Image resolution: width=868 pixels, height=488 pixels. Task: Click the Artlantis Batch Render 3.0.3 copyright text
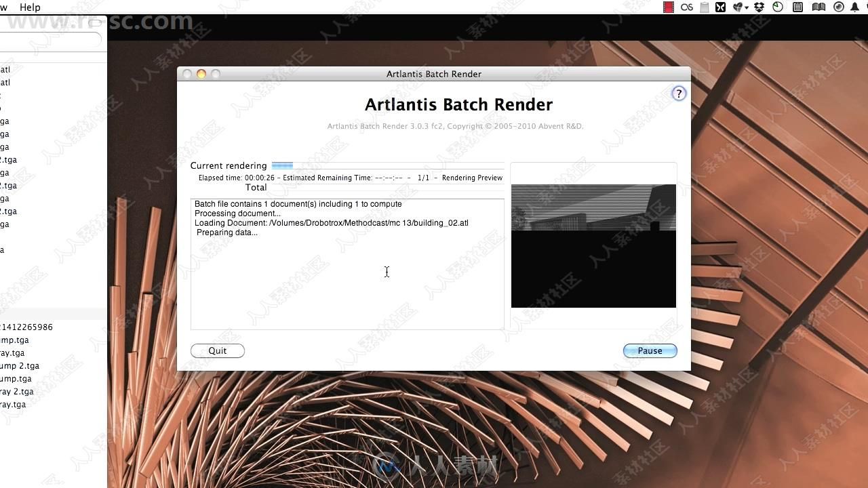(455, 126)
